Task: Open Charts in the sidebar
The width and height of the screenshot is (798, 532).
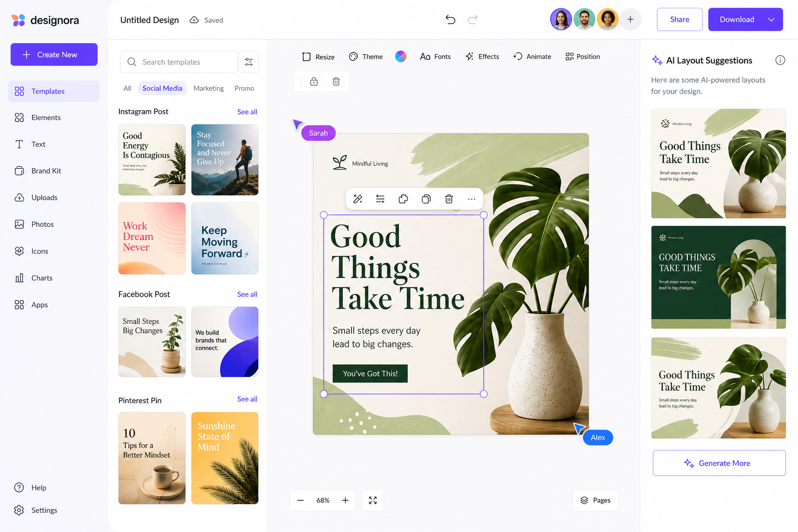Action: coord(54,278)
